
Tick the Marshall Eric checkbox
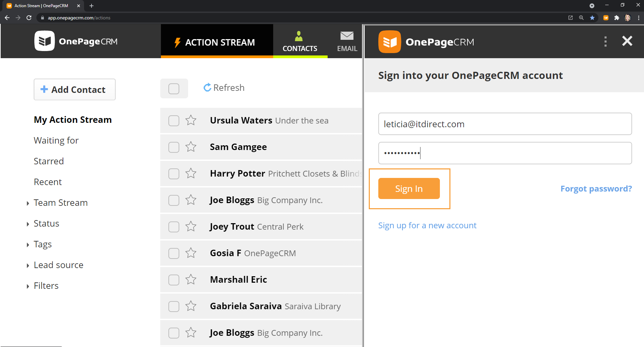174,280
